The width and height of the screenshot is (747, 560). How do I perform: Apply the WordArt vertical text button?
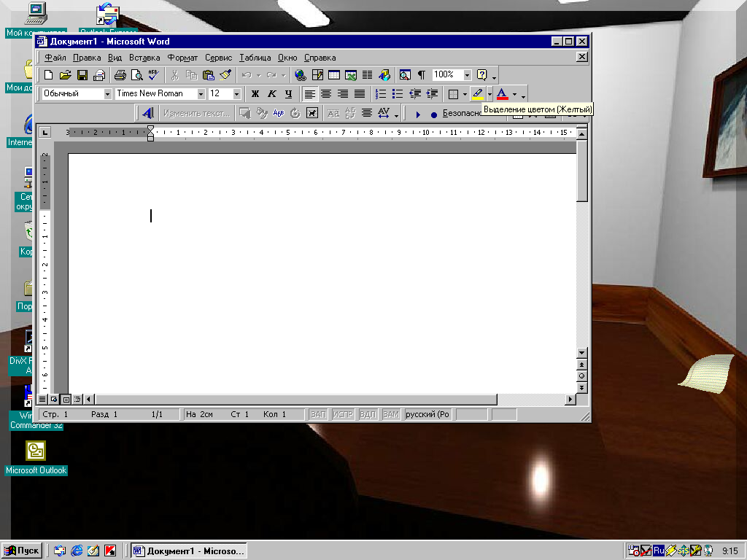tap(350, 113)
